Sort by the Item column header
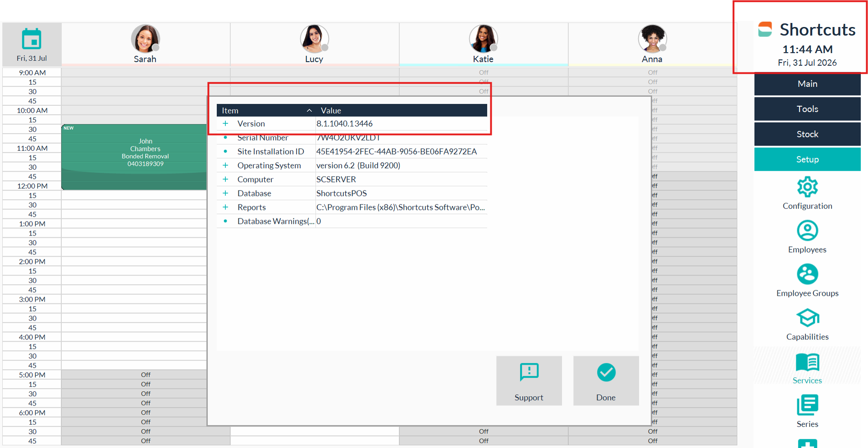868x448 pixels. click(266, 110)
